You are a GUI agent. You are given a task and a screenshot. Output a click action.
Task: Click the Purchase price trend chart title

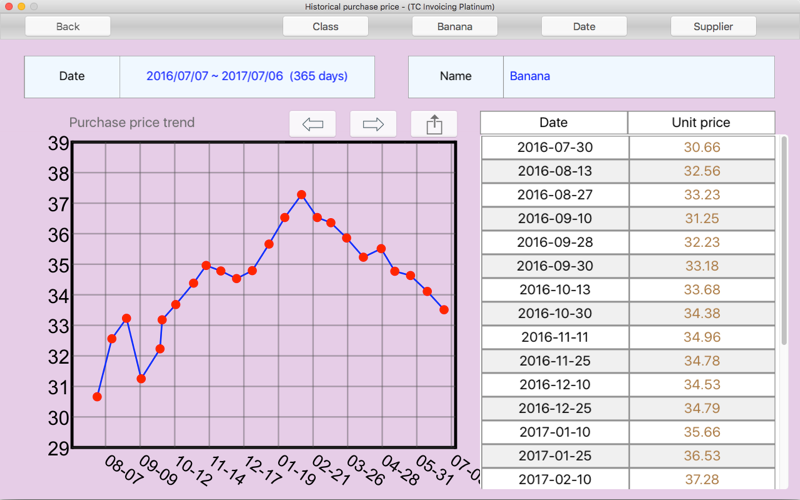point(132,122)
